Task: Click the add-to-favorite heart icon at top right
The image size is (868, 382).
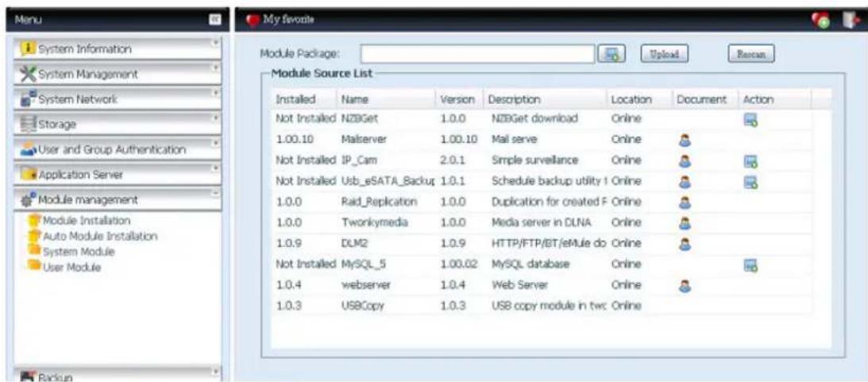Action: (820, 20)
